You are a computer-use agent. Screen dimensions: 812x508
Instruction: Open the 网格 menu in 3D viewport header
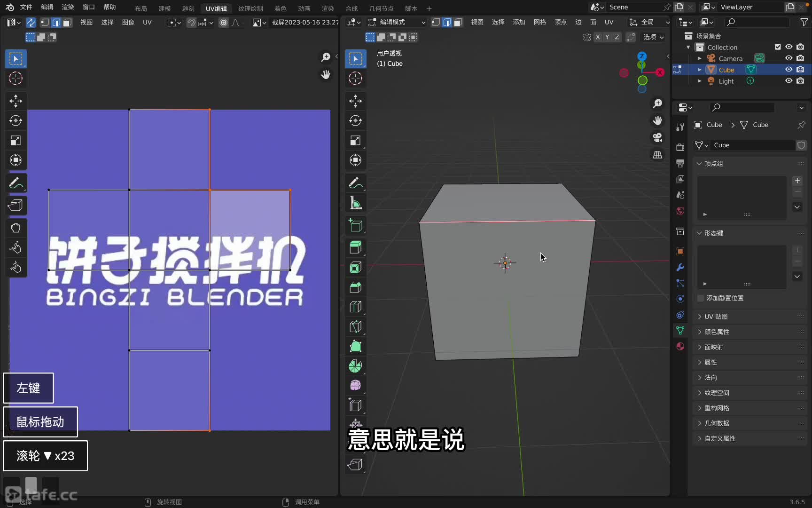(x=540, y=22)
